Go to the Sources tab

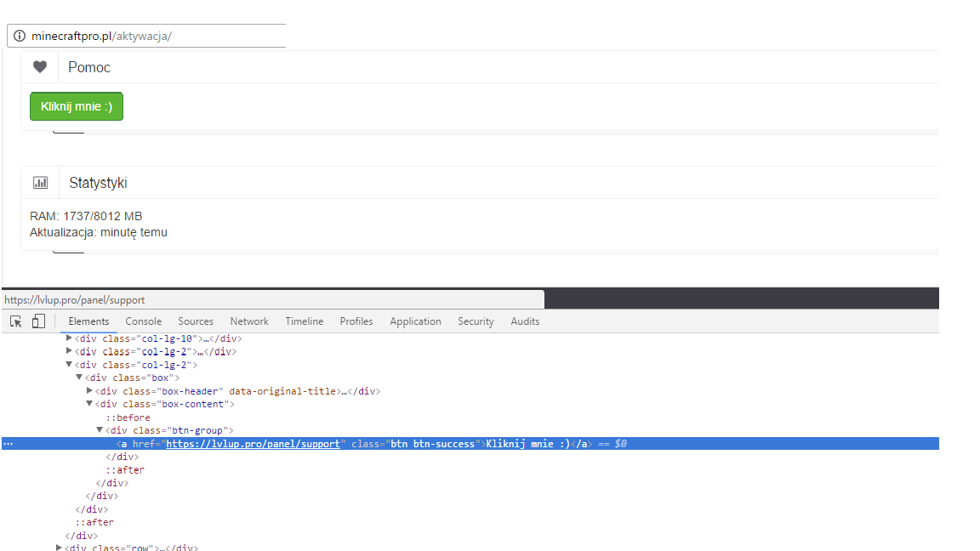click(x=196, y=321)
